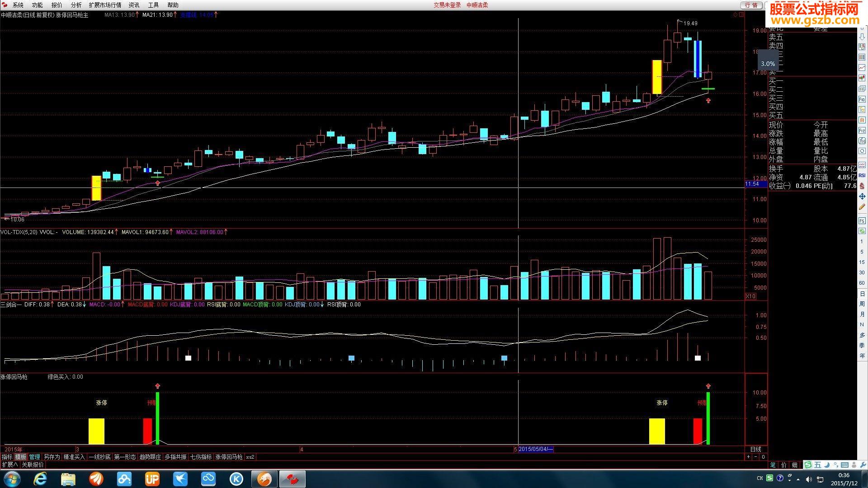Select the 第一形态 template

tap(125, 457)
